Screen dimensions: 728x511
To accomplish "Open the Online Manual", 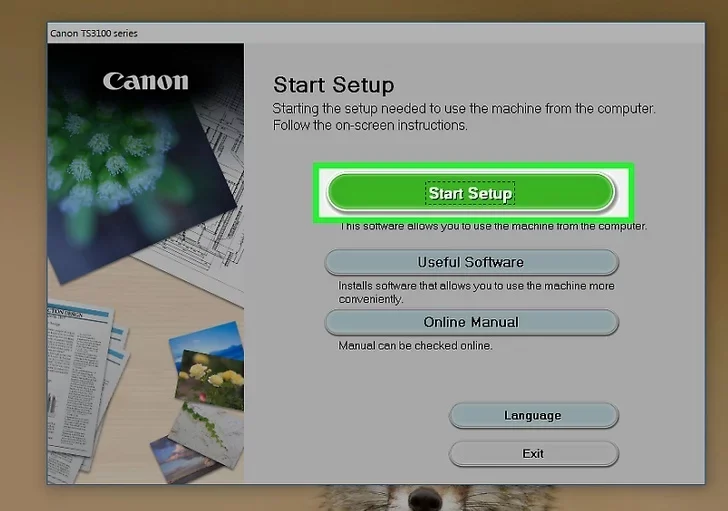I will pyautogui.click(x=471, y=322).
